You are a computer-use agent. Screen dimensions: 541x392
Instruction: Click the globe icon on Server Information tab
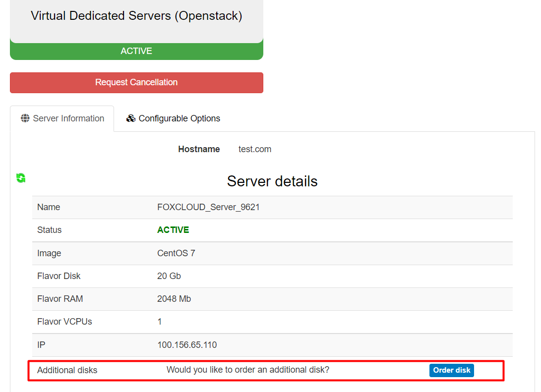(25, 118)
